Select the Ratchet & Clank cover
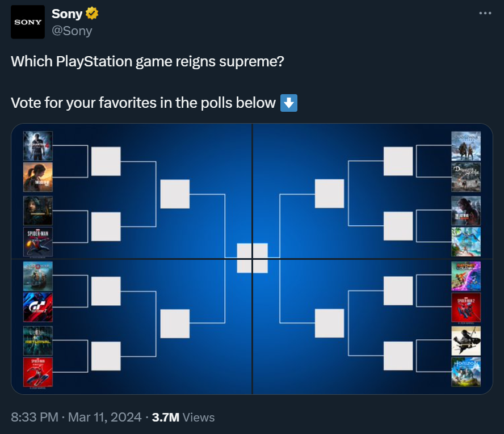 466,276
